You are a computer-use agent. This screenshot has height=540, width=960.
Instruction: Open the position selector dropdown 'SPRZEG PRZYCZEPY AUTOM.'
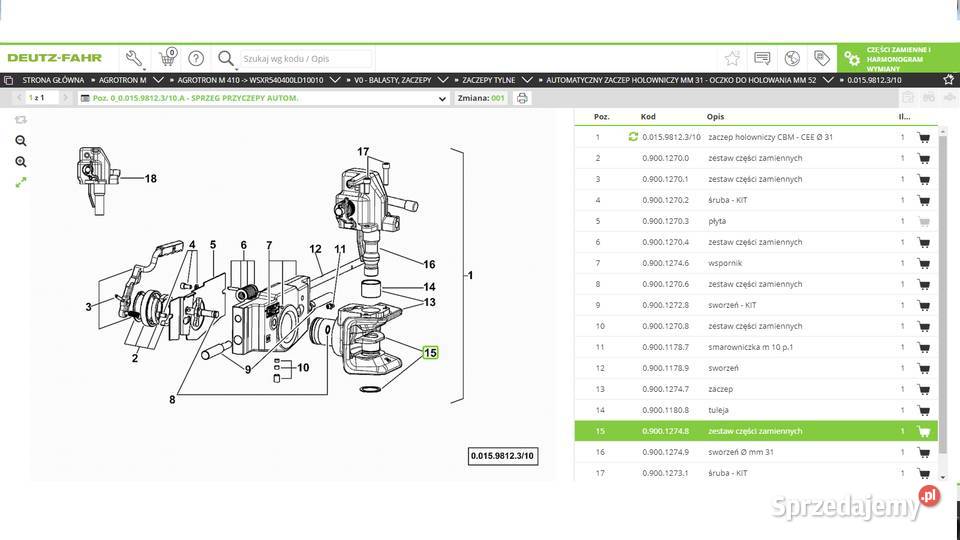pos(443,99)
